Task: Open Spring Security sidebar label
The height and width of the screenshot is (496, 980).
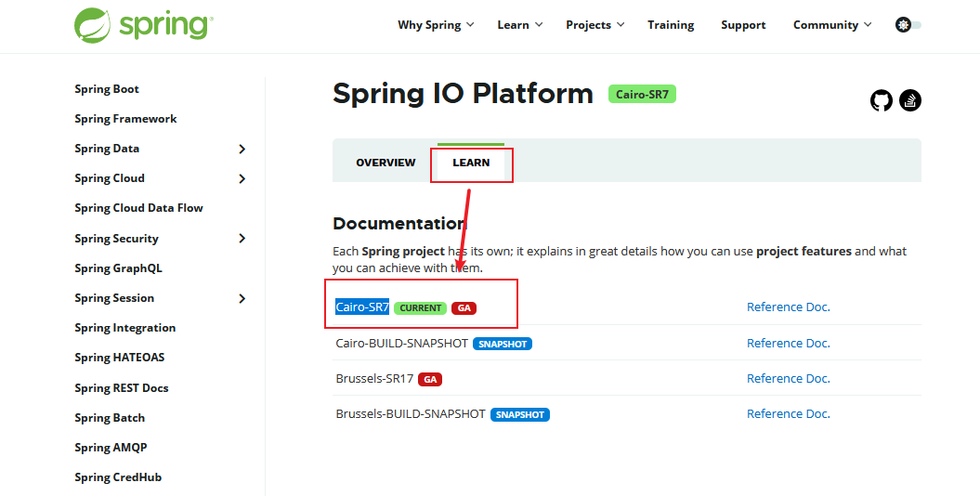Action: click(x=116, y=239)
